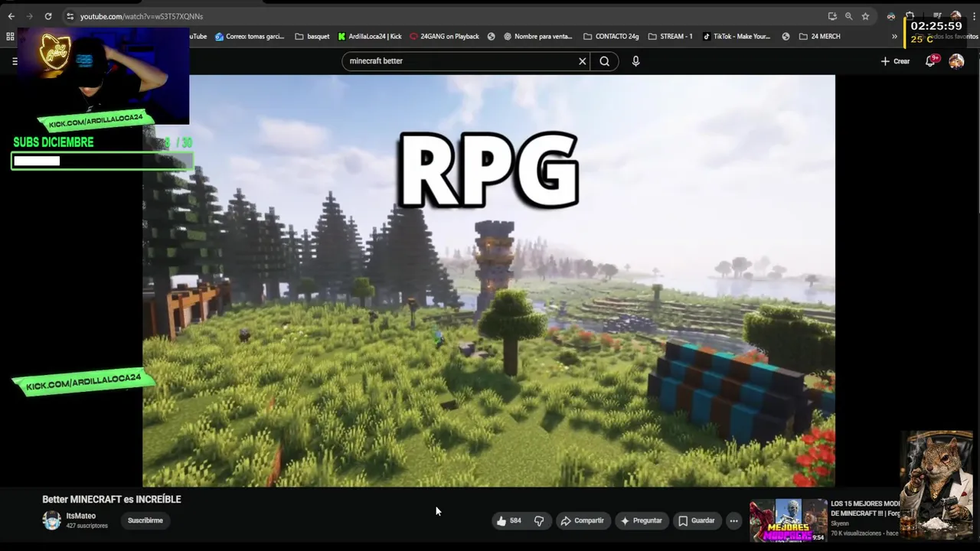Open the CONTACTO 24g bookmark folder
Screen dimensions: 980x551
[x=611, y=36]
